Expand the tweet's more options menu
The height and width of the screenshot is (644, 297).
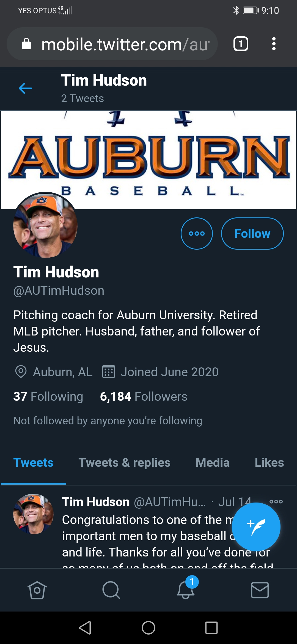pos(276,501)
